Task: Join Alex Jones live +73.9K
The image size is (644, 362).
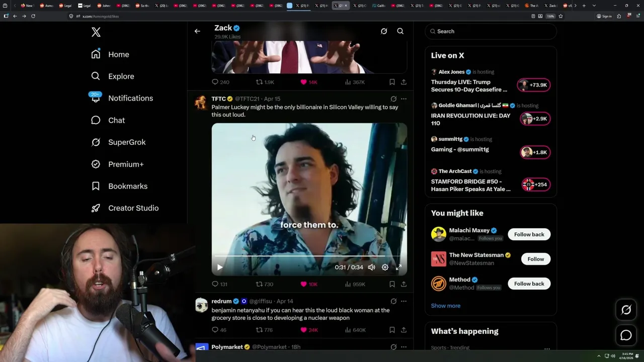Action: pyautogui.click(x=534, y=85)
